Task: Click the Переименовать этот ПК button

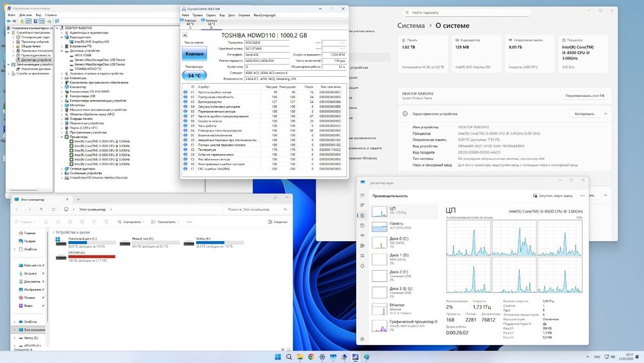Action: (x=585, y=95)
